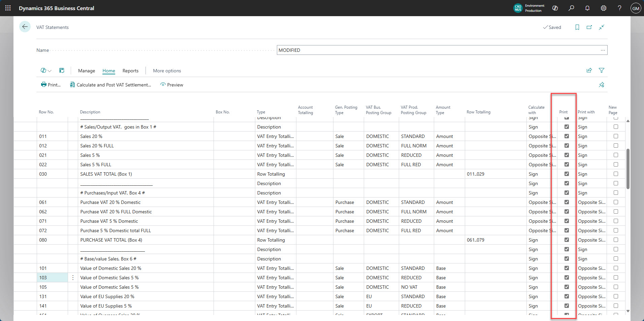Toggle the filter pane funnel icon
The image size is (644, 321).
coord(601,70)
